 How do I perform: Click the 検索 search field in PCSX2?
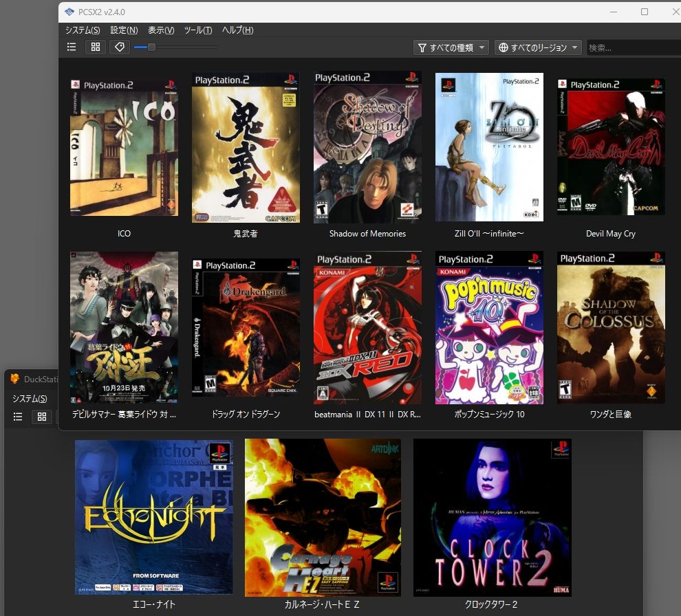coord(634,47)
